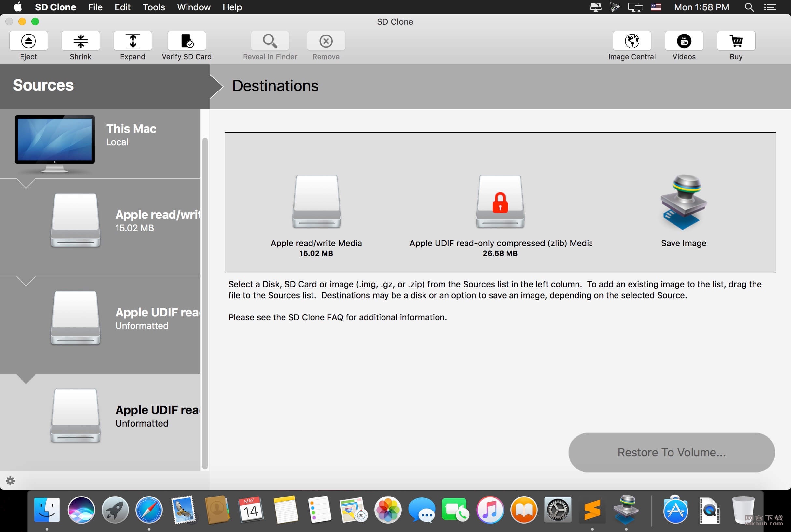Choose Apple read/write Media destination

(316, 216)
